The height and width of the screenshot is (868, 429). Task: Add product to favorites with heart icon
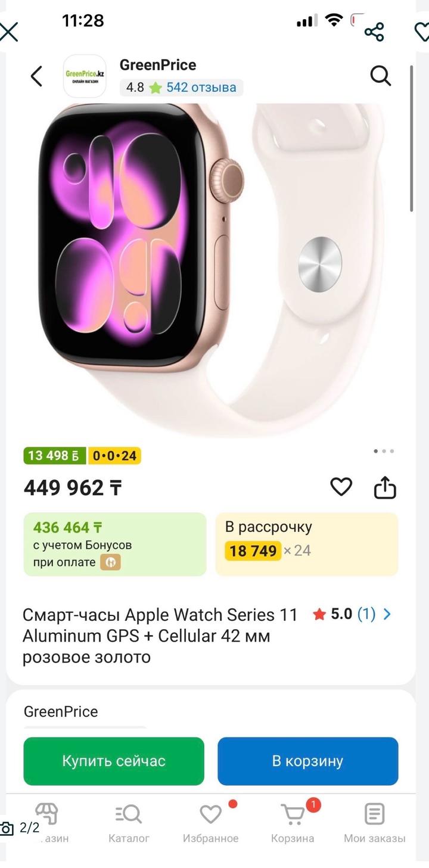click(x=341, y=487)
